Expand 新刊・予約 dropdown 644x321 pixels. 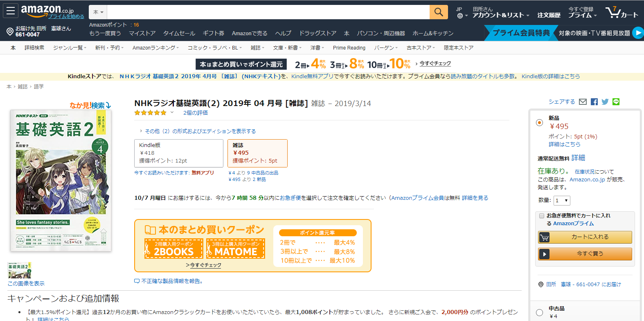[109, 48]
